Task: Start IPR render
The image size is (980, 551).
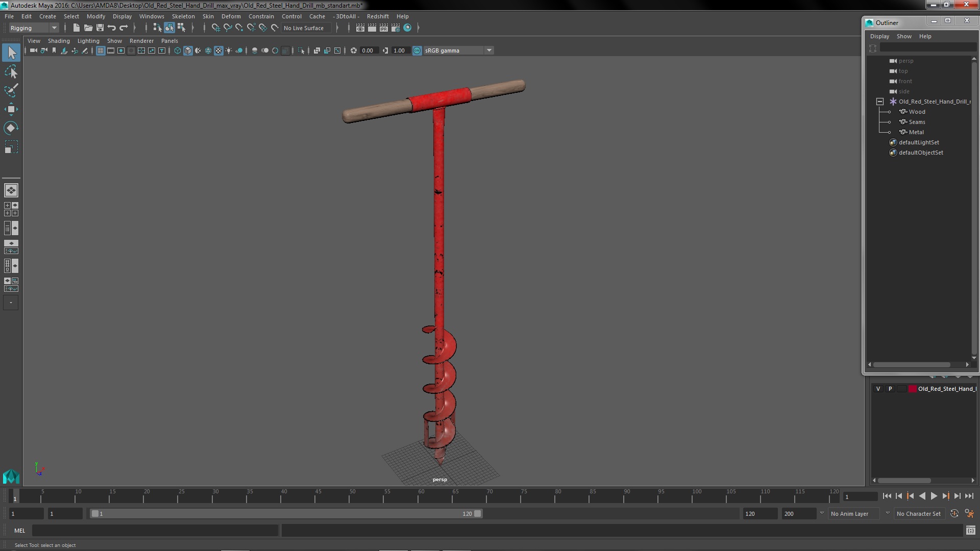Action: (384, 28)
